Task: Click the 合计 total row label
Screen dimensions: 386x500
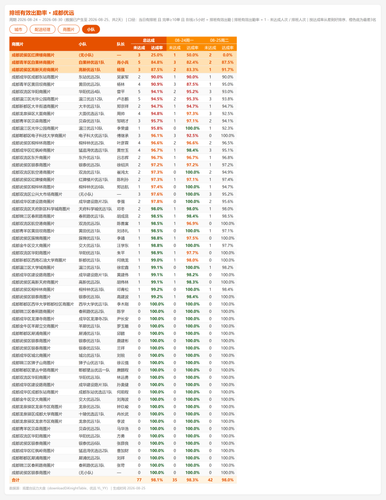Action: pyautogui.click(x=16, y=480)
